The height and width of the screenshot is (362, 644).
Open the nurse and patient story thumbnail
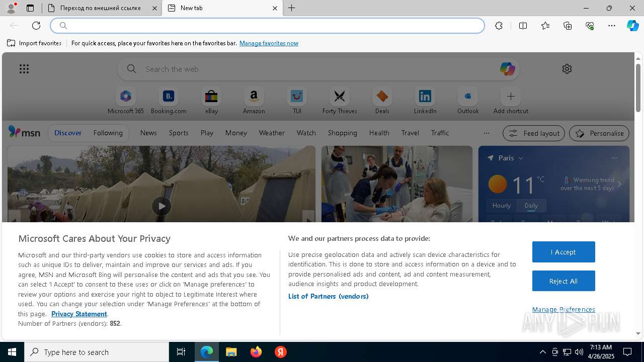click(x=397, y=184)
